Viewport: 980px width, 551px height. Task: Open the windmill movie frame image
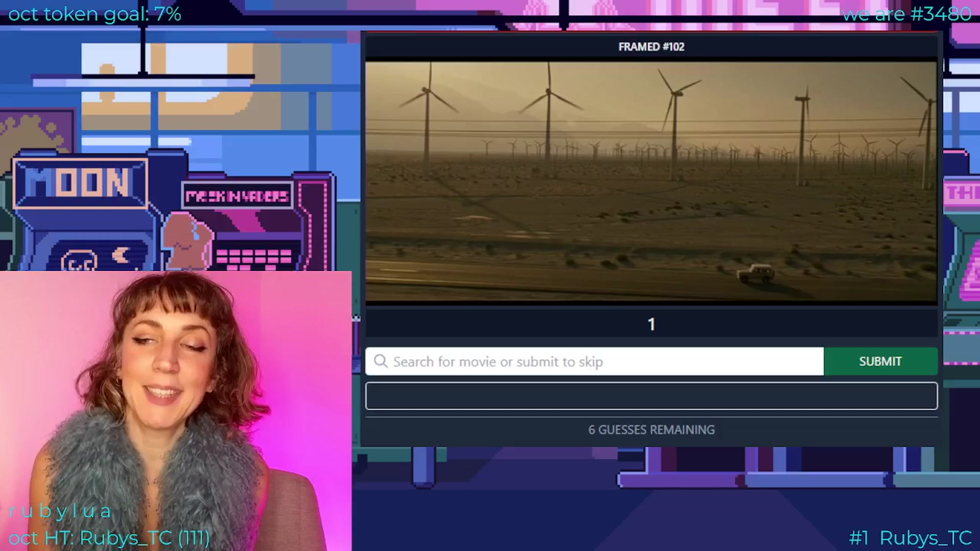(x=651, y=183)
